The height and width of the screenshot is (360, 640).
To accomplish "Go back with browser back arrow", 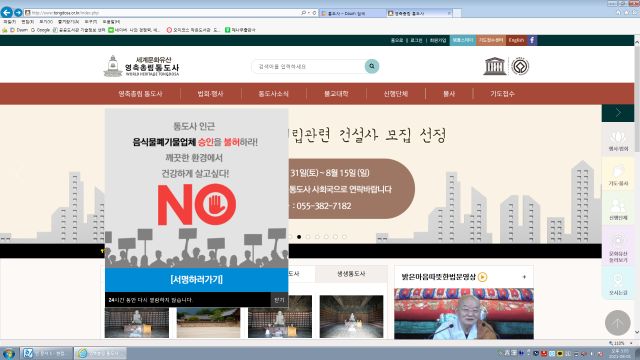I will click(x=7, y=13).
